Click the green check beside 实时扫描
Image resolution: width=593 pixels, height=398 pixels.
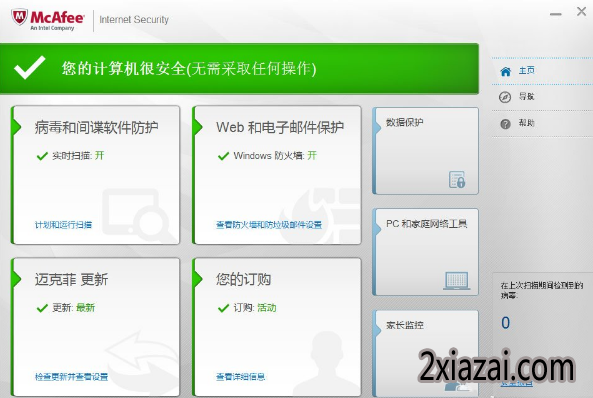point(42,156)
